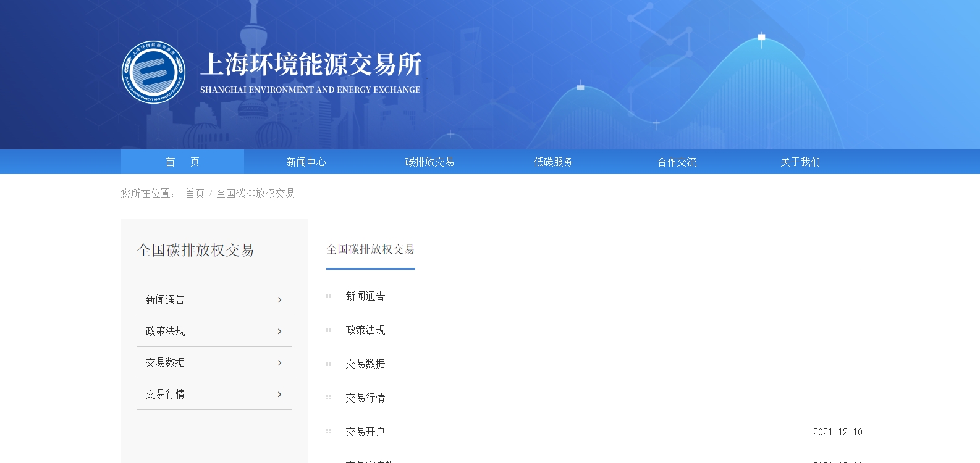Go to 首页 in the breadcrumb
Image resolution: width=980 pixels, height=463 pixels.
195,193
